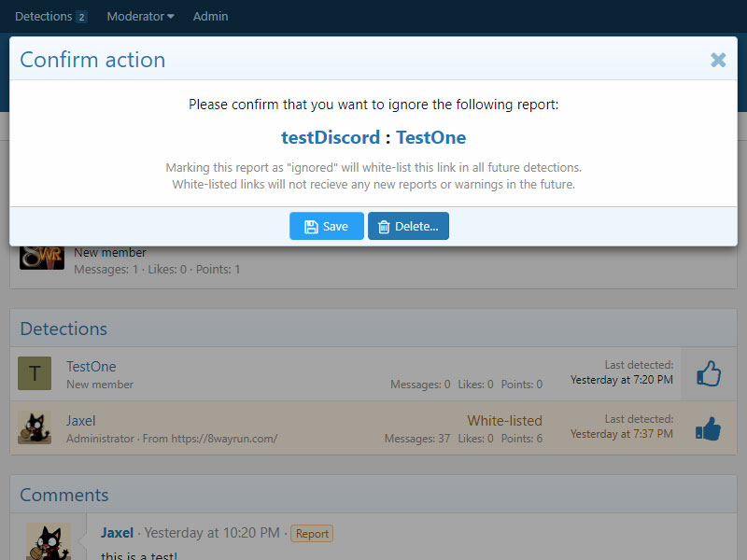The width and height of the screenshot is (747, 560).
Task: Click the Report tag on comment
Action: pyautogui.click(x=312, y=534)
